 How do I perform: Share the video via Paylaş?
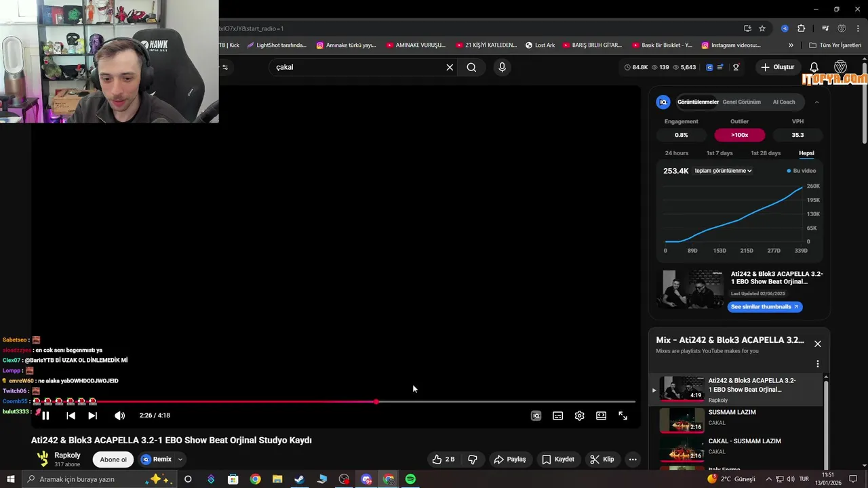(510, 460)
